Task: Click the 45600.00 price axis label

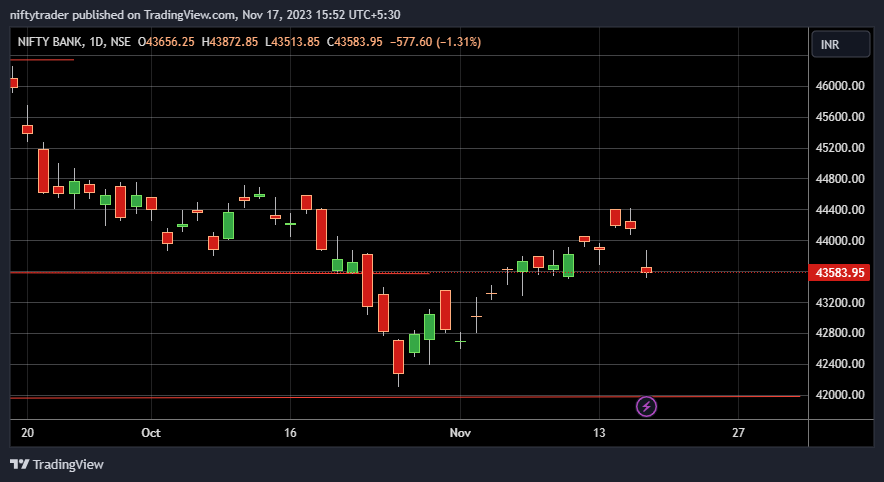Action: coord(839,117)
